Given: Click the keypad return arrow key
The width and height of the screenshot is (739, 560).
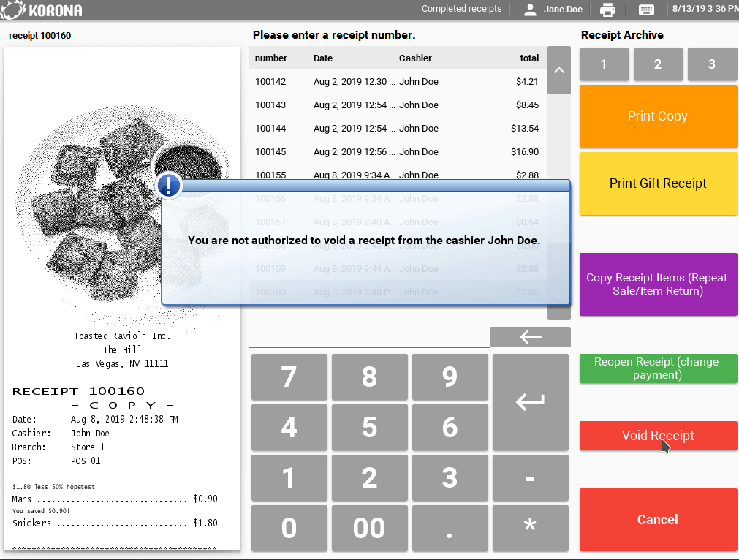Looking at the screenshot, I should pyautogui.click(x=530, y=402).
